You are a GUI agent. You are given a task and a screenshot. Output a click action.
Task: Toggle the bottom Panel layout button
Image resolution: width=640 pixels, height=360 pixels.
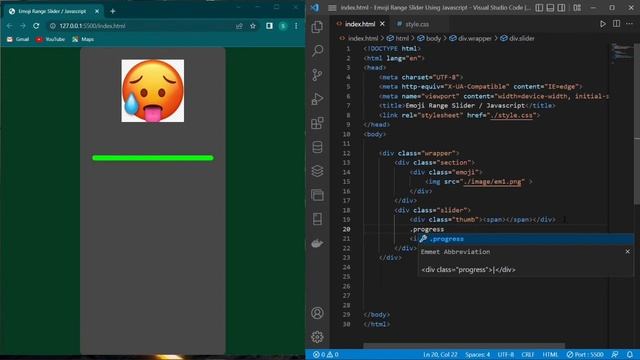pyautogui.click(x=550, y=7)
